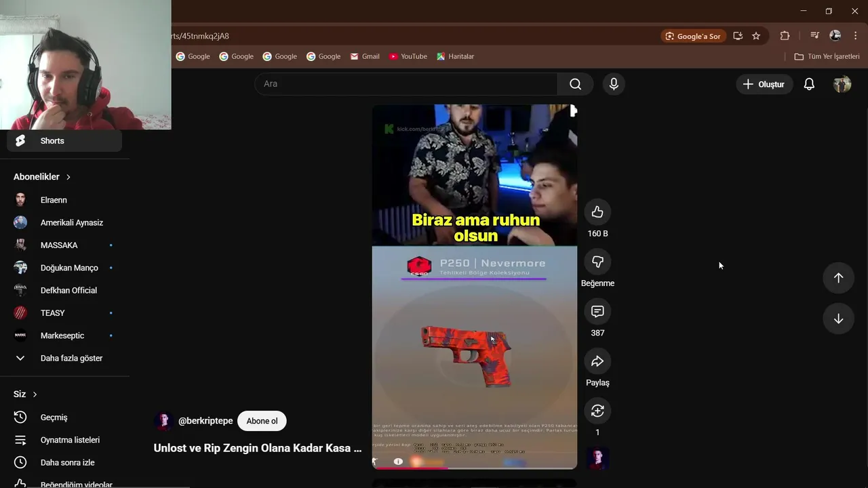Open Shorts in the sidebar
Image resolution: width=868 pixels, height=488 pixels.
coord(64,140)
